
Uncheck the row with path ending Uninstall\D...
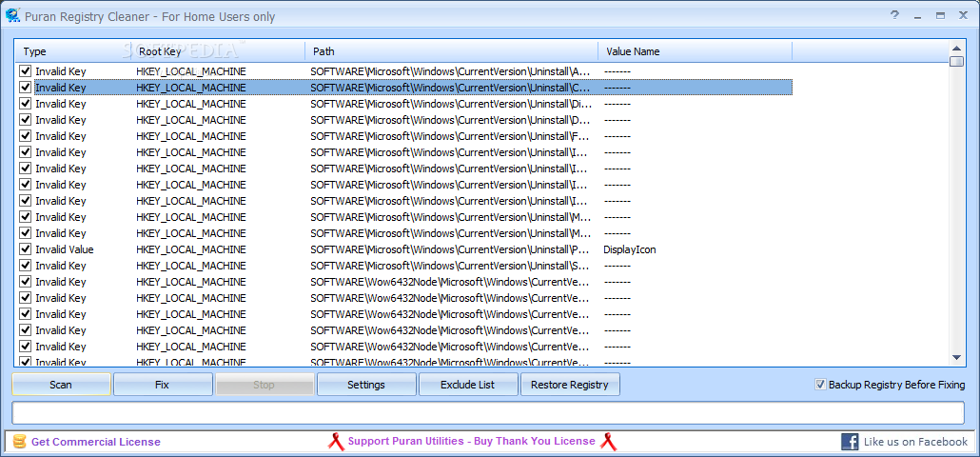tap(25, 120)
